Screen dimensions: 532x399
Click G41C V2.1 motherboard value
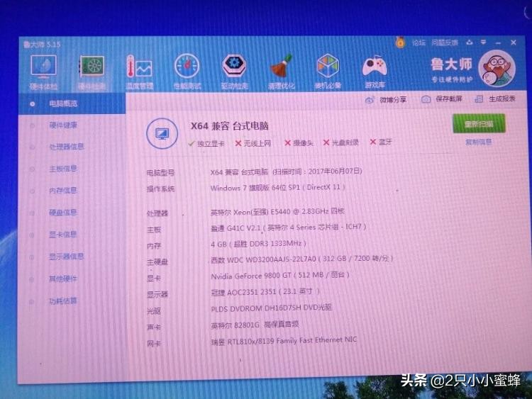click(289, 227)
